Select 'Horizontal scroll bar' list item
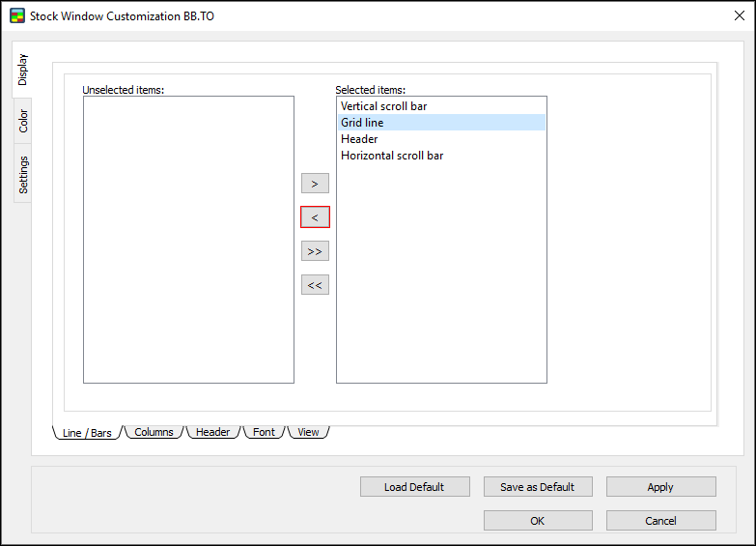Image resolution: width=756 pixels, height=546 pixels. 392,156
